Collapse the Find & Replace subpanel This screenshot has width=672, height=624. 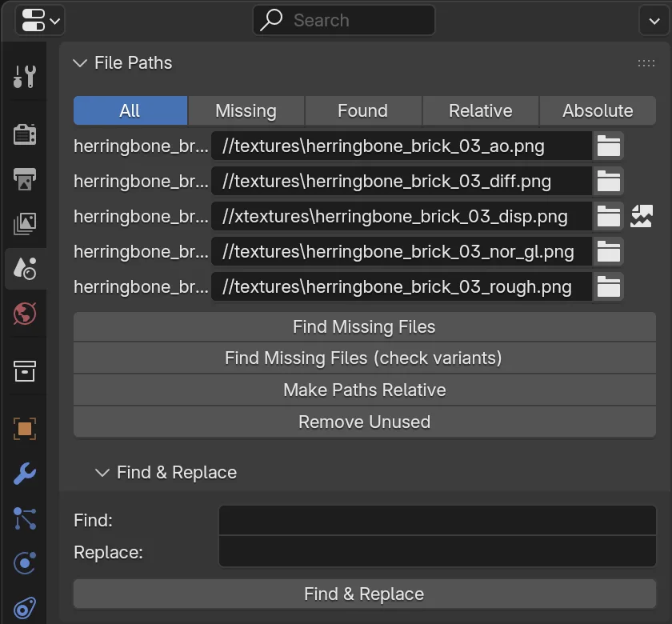point(102,473)
